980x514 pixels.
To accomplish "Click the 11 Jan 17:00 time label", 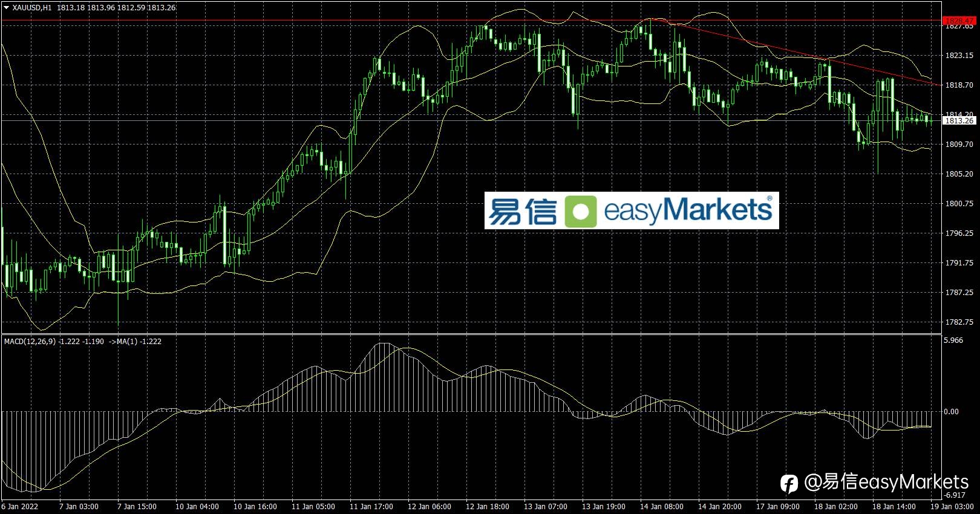I will [371, 507].
